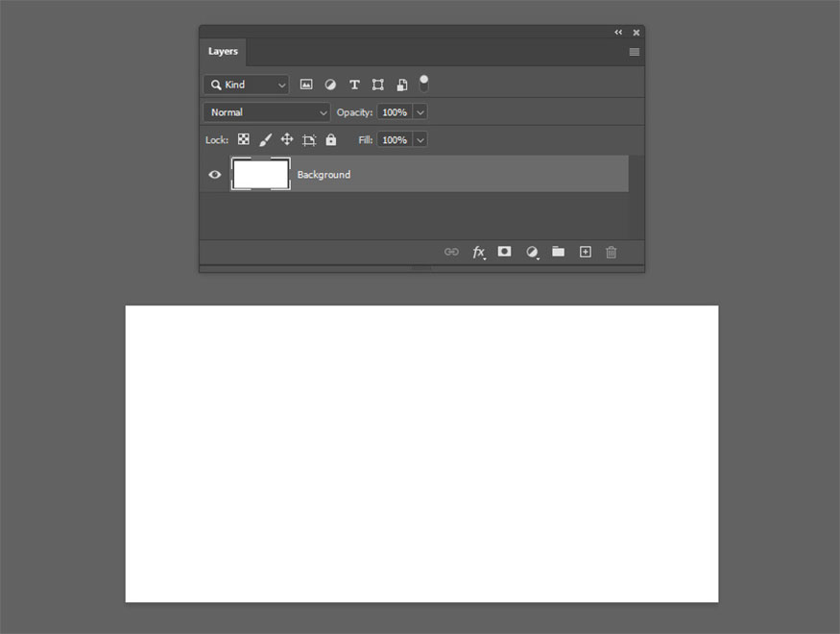The height and width of the screenshot is (634, 840).
Task: Add a layer style with fx
Action: pos(478,252)
